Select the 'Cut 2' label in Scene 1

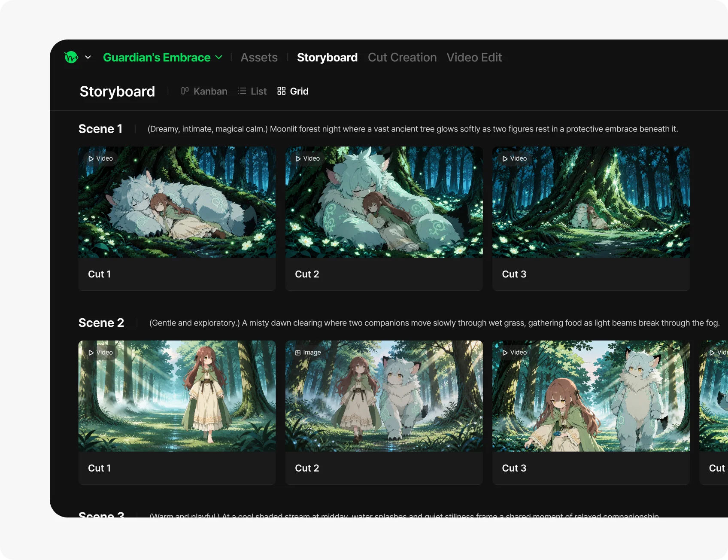tap(307, 274)
